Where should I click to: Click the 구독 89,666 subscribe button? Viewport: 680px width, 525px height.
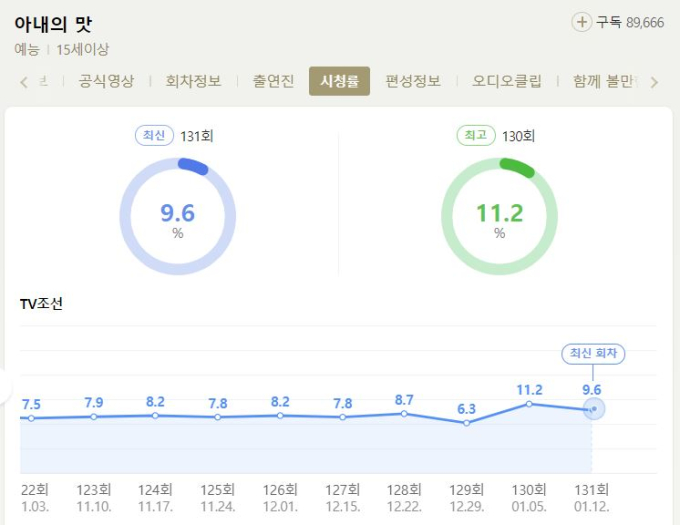(618, 22)
